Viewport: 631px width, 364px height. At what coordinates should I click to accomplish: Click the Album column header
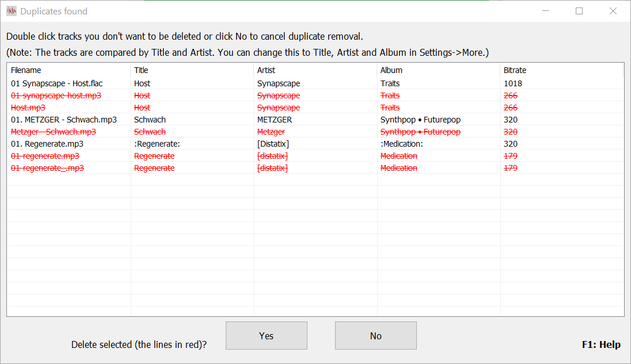pyautogui.click(x=439, y=70)
